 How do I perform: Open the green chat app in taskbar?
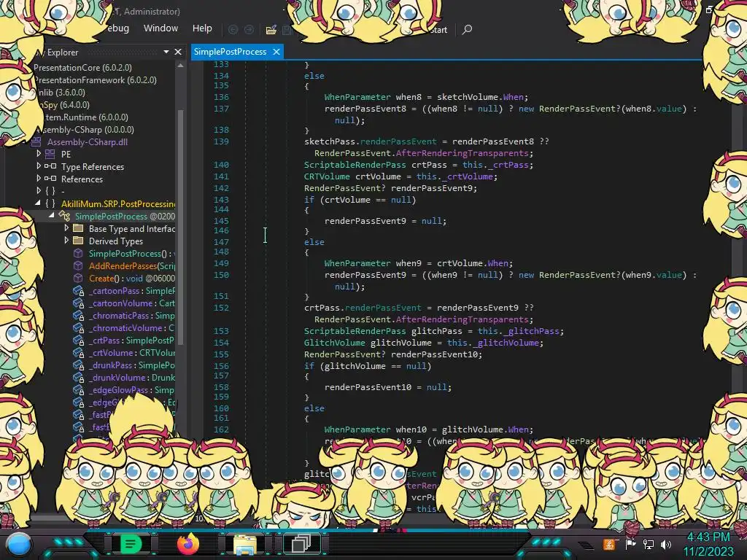[x=131, y=543]
